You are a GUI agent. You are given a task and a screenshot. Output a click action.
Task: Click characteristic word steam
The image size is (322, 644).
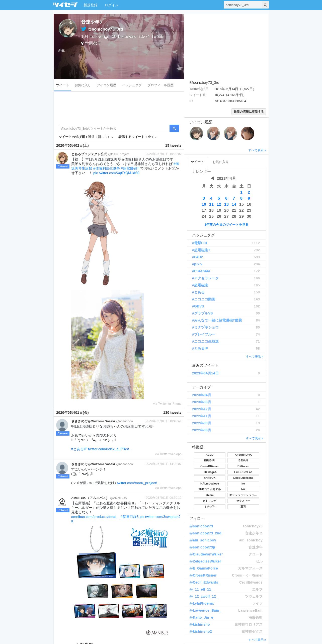point(210,495)
